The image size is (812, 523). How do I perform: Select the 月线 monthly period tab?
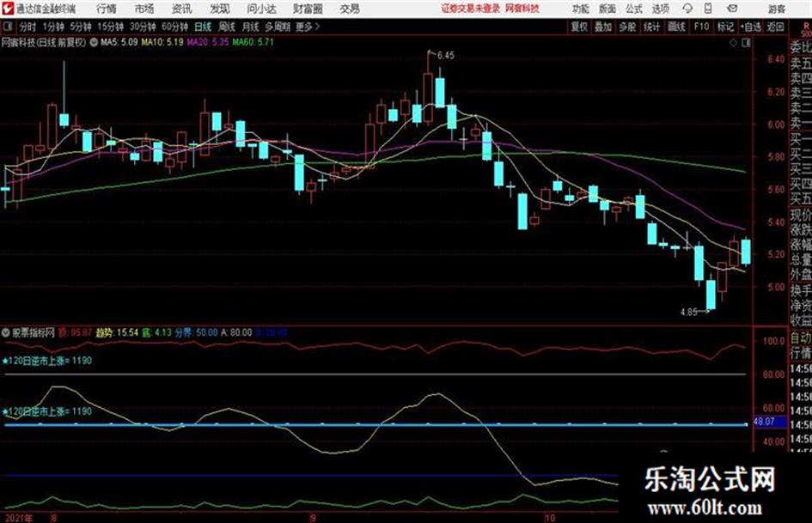[251, 27]
